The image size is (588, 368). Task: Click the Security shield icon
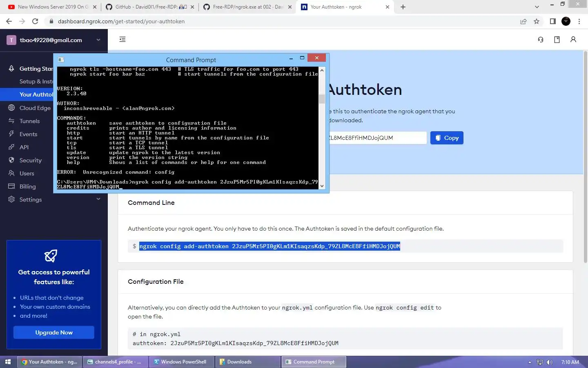click(11, 160)
